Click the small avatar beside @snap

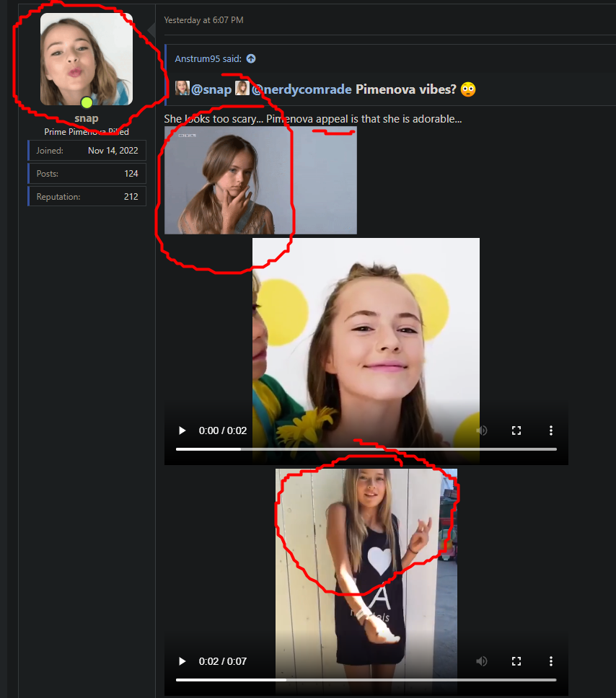(182, 88)
